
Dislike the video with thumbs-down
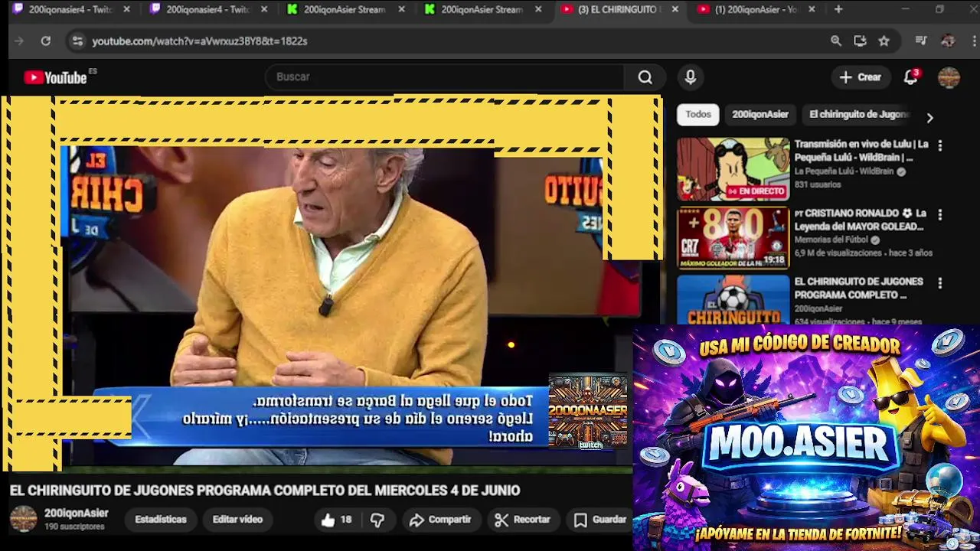(377, 520)
